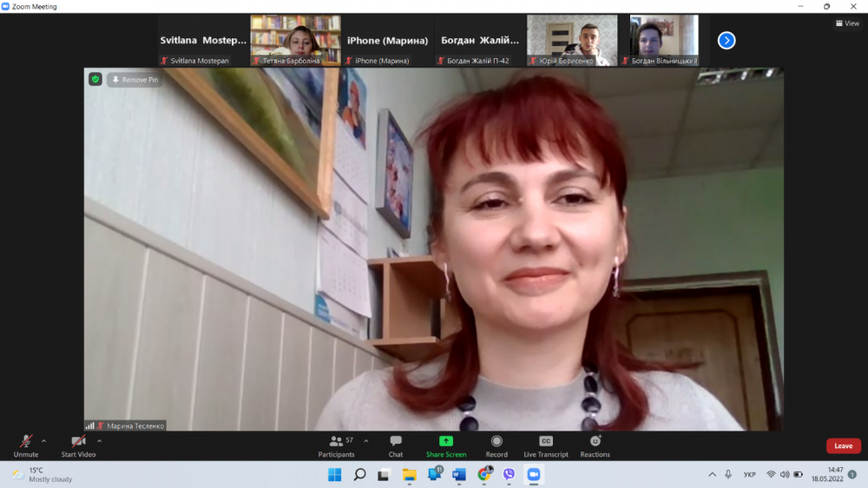Enable Live Transcript captions
The image size is (868, 488).
[546, 444]
